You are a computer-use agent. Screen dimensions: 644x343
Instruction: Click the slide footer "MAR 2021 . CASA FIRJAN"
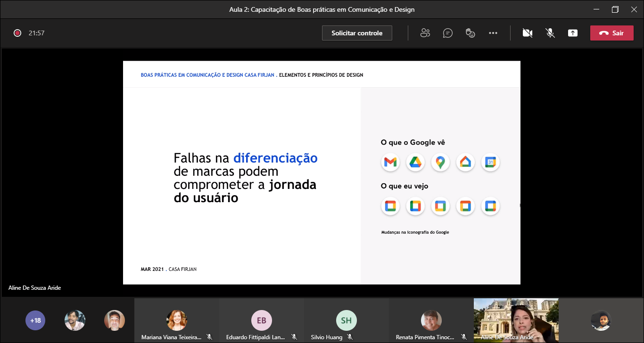pyautogui.click(x=169, y=269)
